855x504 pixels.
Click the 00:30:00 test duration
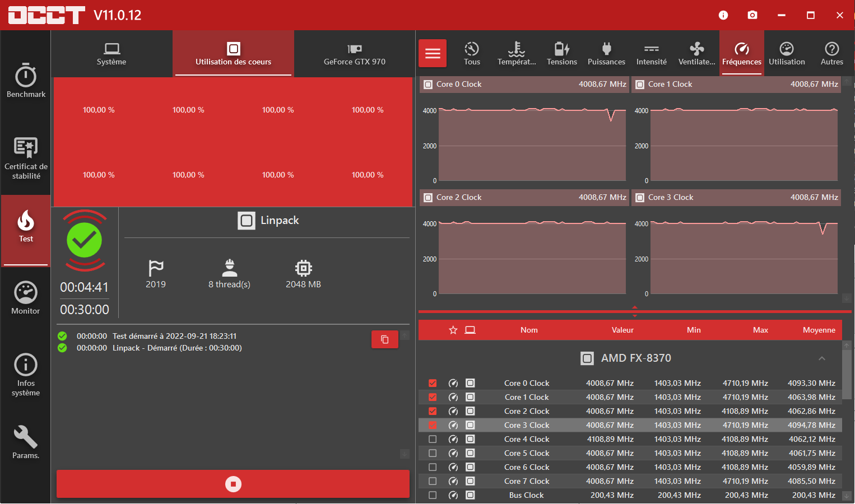pos(85,310)
